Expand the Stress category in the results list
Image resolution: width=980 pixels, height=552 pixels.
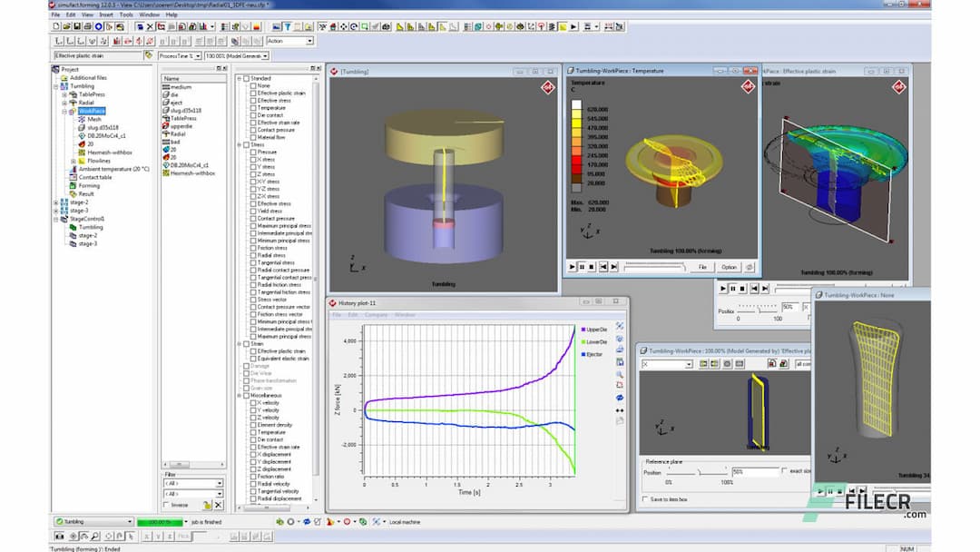238,145
